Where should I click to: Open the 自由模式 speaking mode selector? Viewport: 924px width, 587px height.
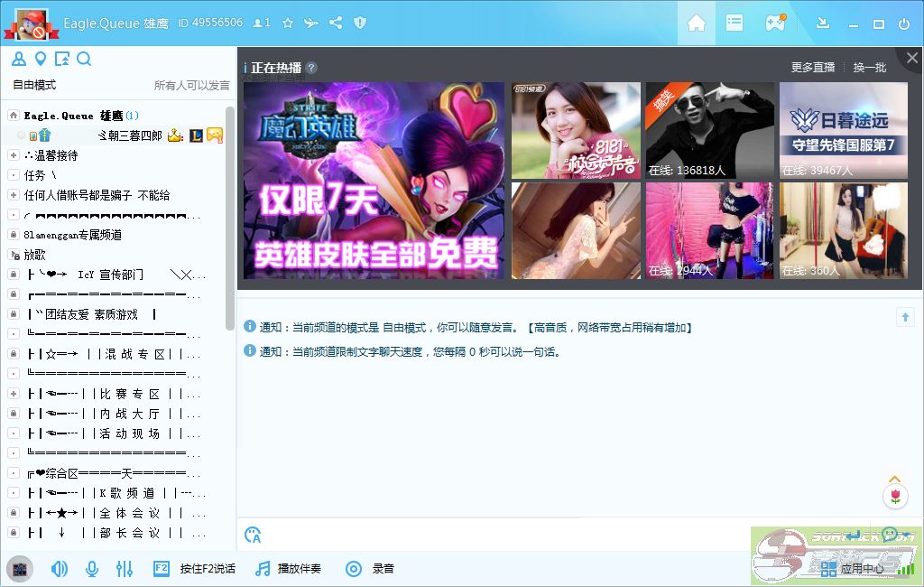[x=34, y=85]
